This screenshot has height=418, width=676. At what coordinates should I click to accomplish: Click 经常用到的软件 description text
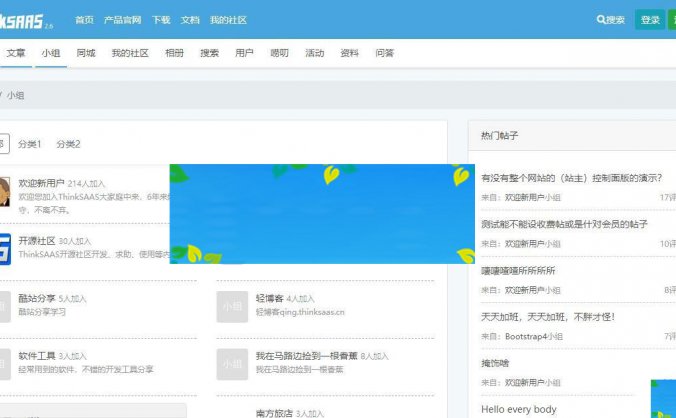85,369
